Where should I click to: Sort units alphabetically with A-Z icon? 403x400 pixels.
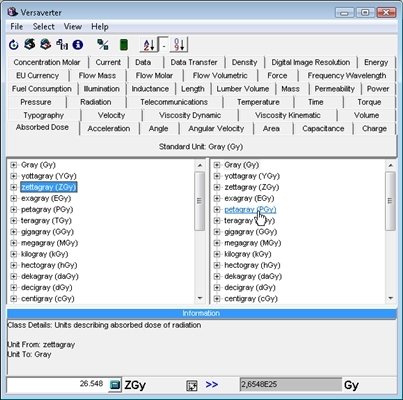tap(148, 44)
